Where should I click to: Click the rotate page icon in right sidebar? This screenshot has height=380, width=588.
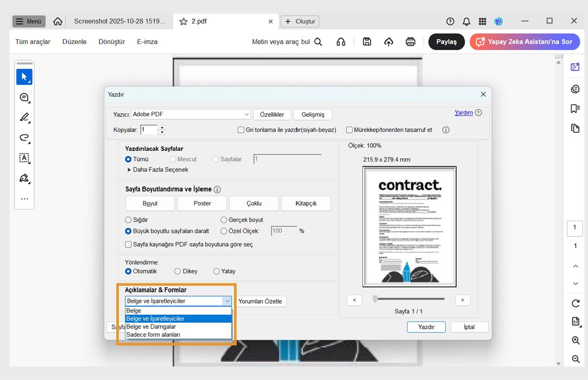point(575,303)
